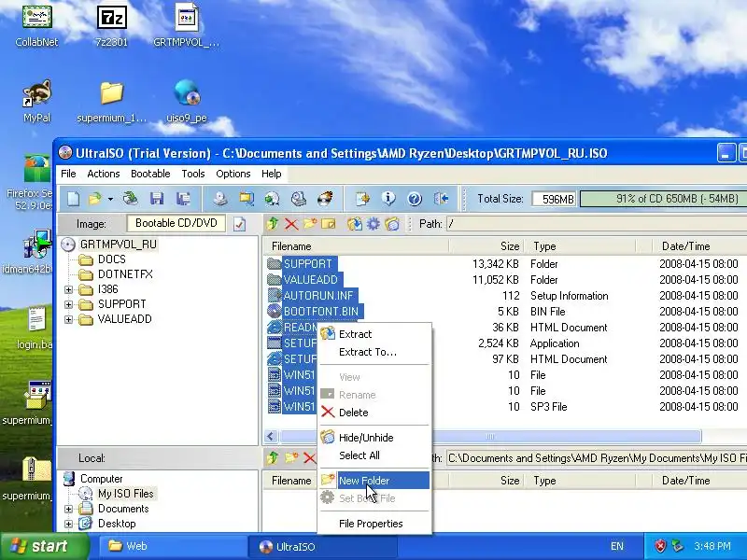Sort by the Size column header in image list

click(486, 246)
